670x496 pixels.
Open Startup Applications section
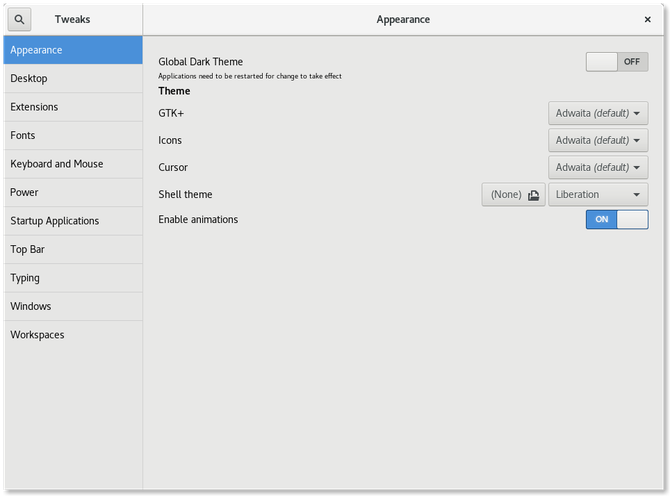click(73, 221)
